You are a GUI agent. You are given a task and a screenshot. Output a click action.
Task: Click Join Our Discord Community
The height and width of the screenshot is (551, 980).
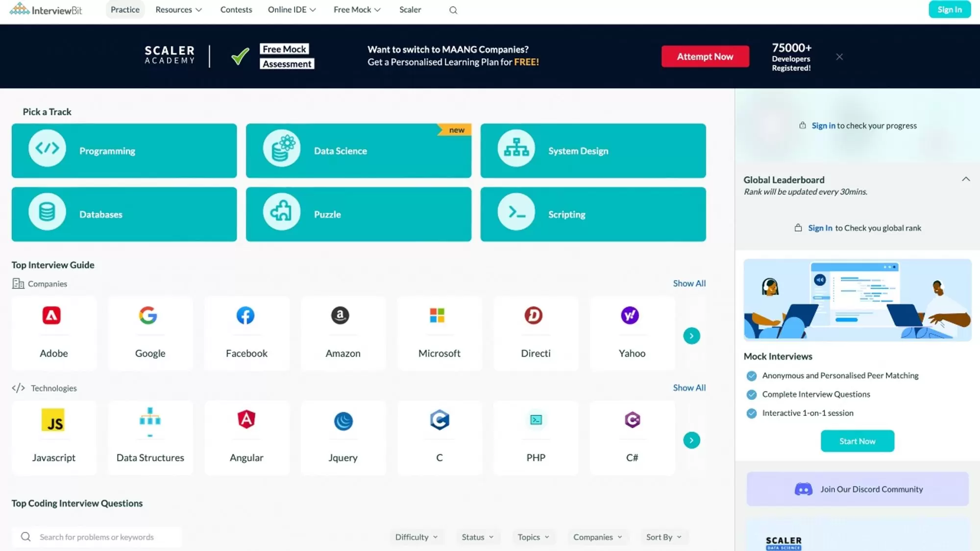(x=857, y=489)
